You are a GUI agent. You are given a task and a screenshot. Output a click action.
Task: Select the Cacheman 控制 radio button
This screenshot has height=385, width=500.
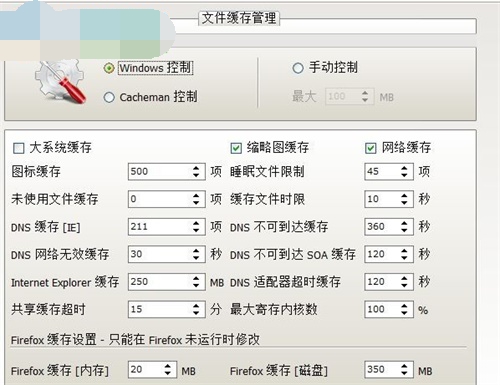click(109, 97)
